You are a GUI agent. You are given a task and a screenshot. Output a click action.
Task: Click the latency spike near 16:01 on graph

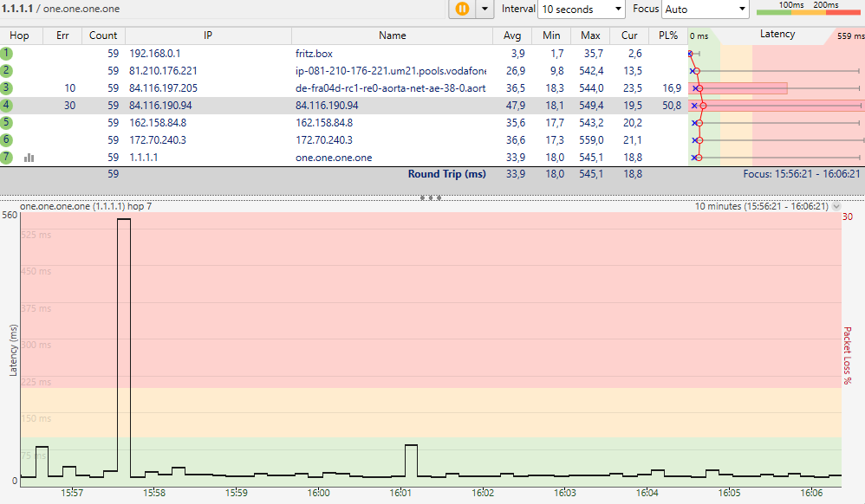[411, 461]
